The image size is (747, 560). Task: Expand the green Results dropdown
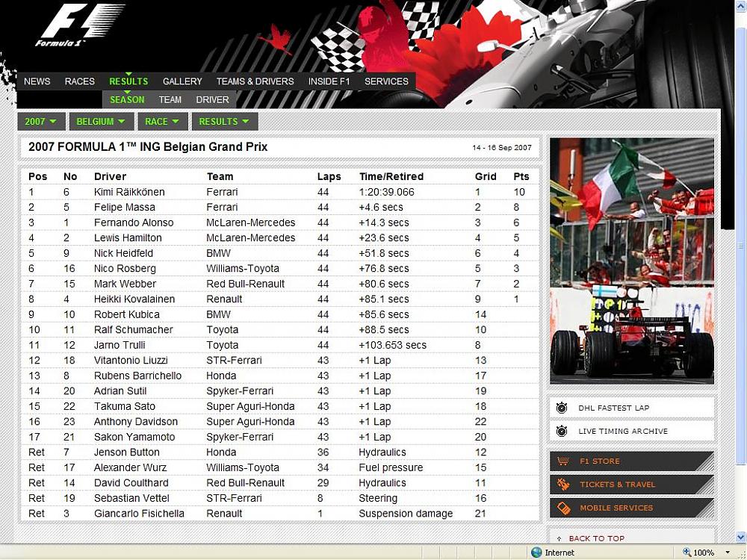point(224,122)
